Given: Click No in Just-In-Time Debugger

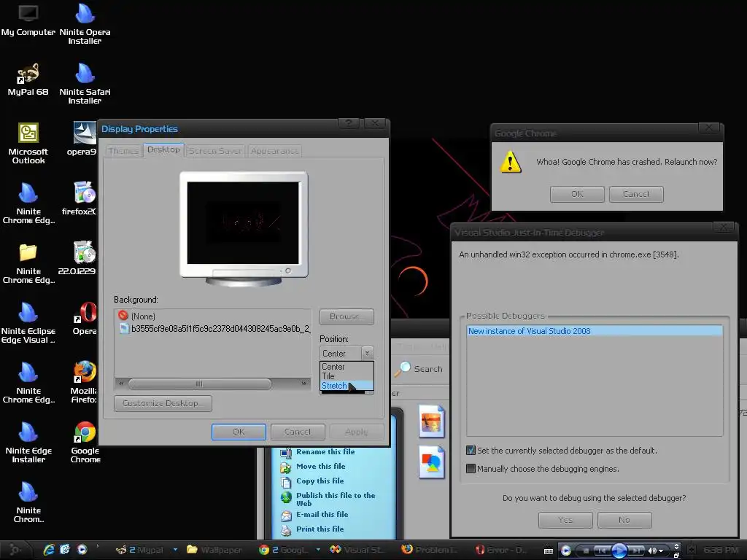Looking at the screenshot, I should point(624,520).
